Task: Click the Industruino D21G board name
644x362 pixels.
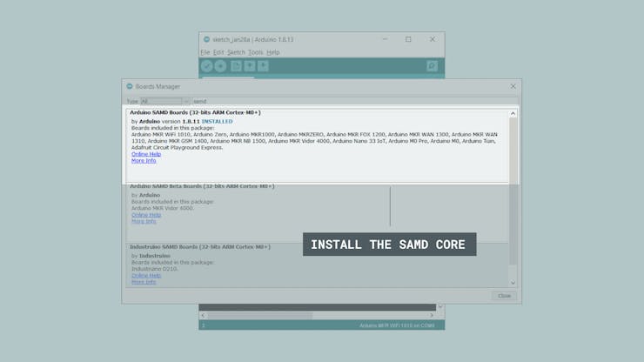Action: (154, 269)
